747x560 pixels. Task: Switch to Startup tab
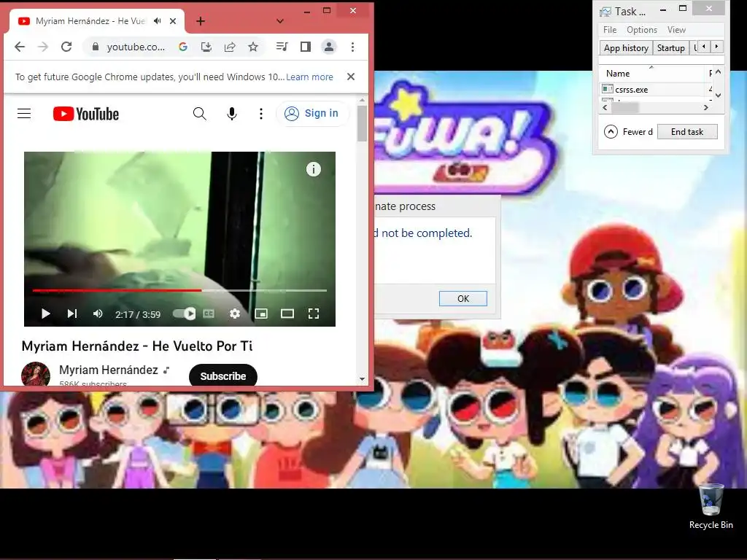tap(671, 47)
